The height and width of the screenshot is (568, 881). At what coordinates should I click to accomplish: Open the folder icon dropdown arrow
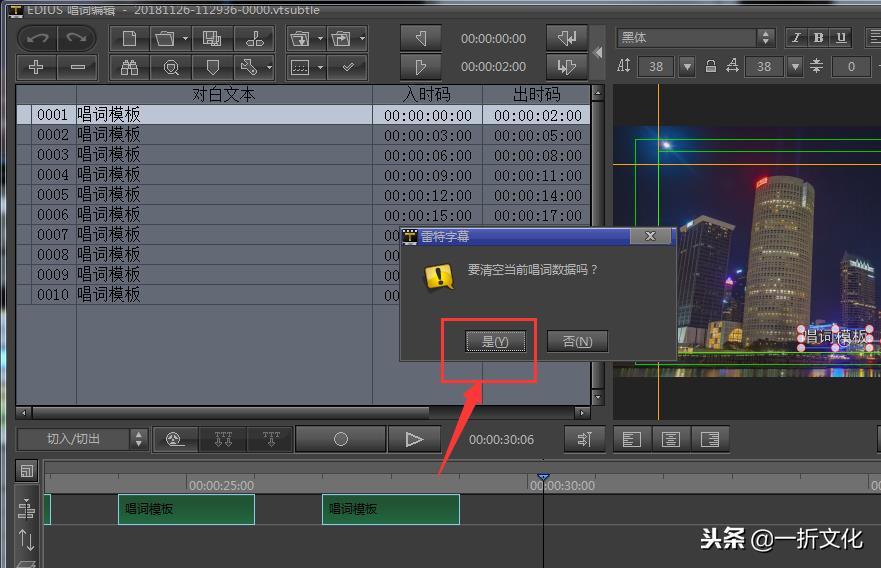(x=185, y=39)
